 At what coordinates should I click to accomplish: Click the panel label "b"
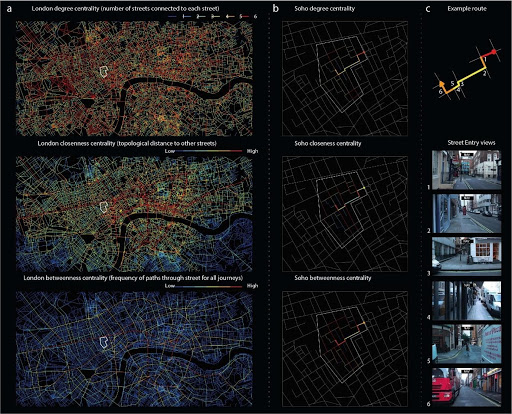point(275,8)
